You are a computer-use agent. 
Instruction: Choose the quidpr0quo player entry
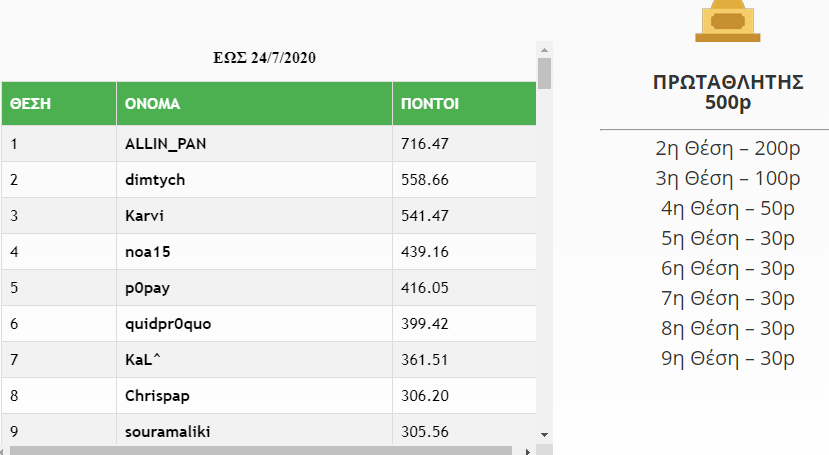(x=168, y=324)
